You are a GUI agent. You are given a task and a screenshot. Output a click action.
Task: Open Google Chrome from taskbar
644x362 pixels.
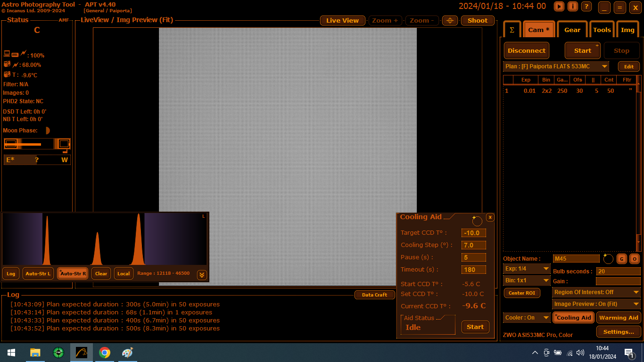coord(105,353)
